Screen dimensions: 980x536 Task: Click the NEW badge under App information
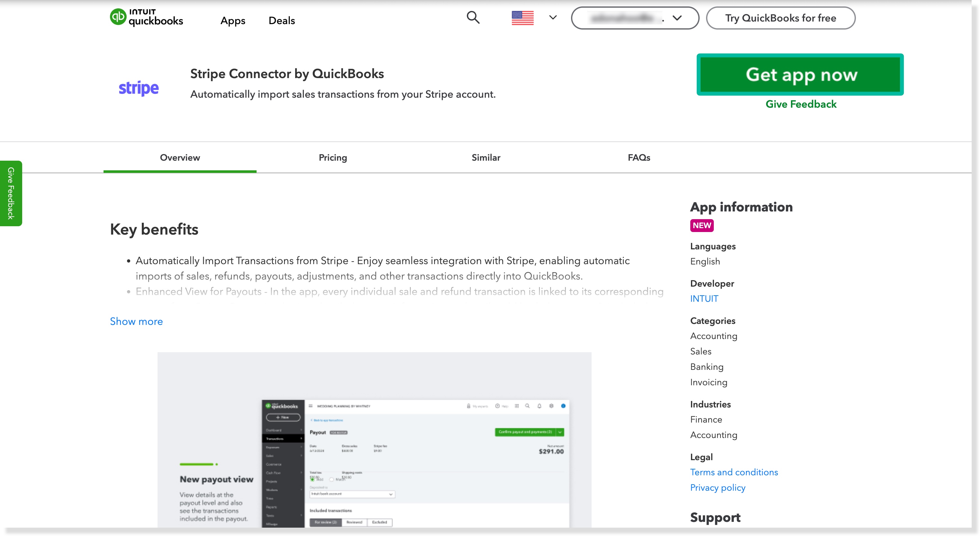pos(702,226)
